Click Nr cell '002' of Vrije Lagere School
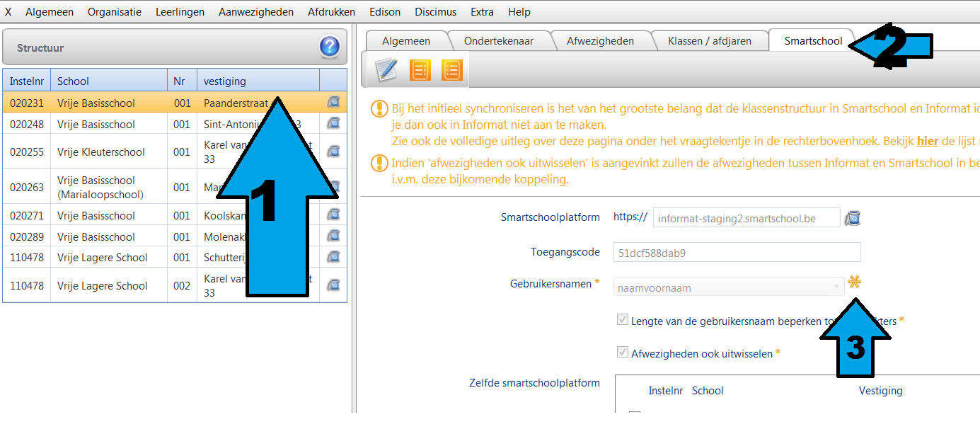 point(182,285)
